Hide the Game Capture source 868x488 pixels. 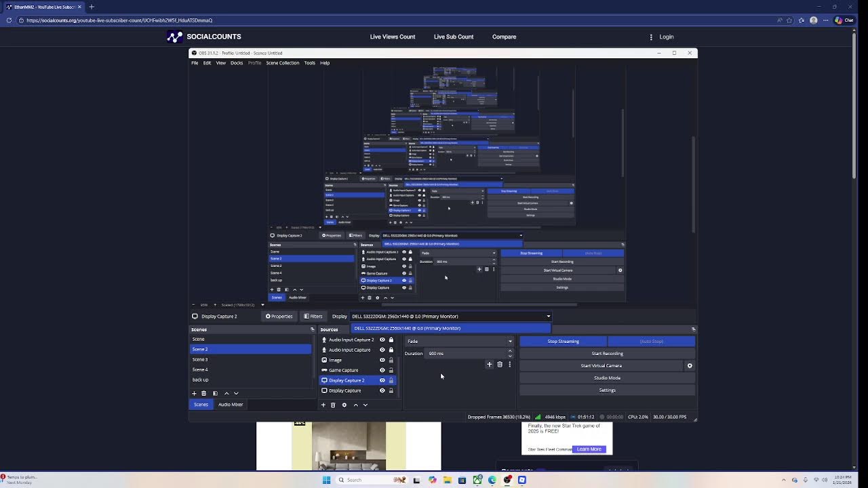tap(382, 370)
